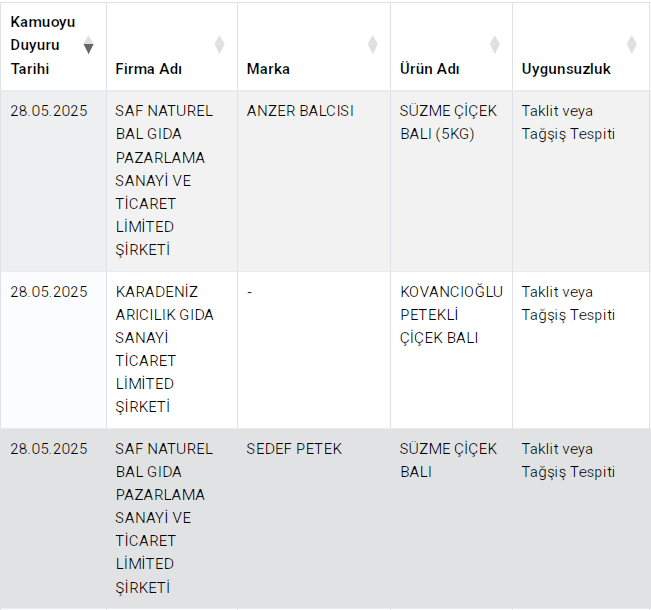Click the first row's 28.05.2025 date
The image size is (651, 610).
(49, 111)
